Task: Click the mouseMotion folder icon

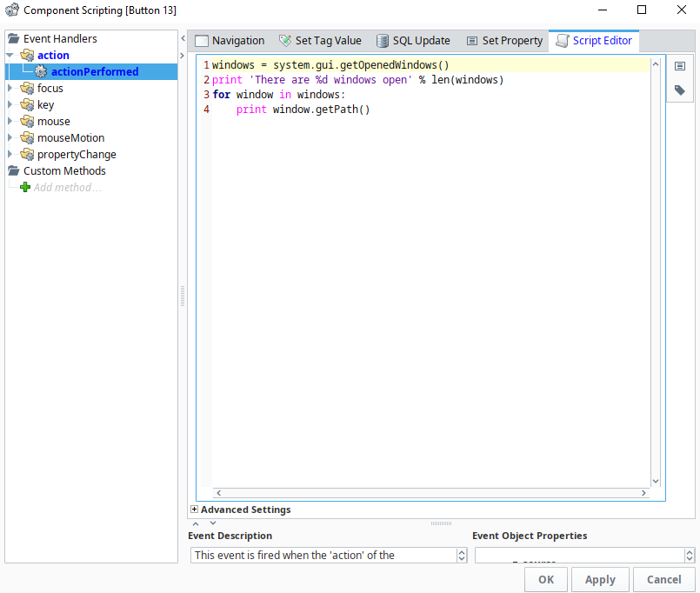Action: click(x=27, y=138)
